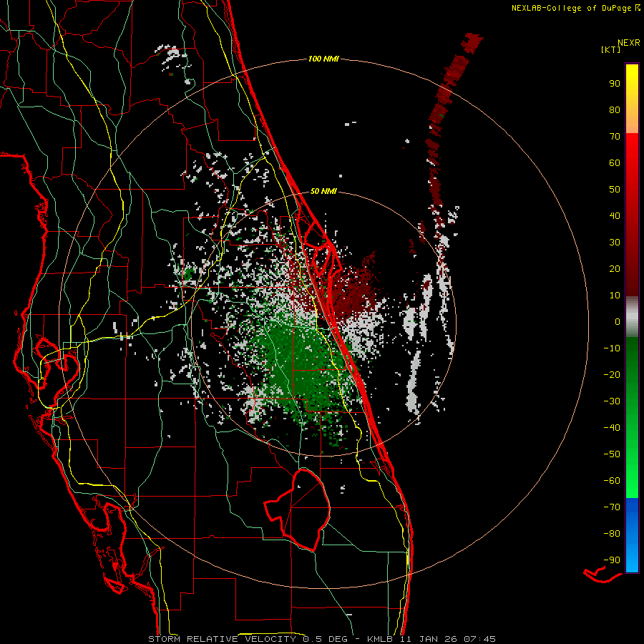Viewport: 644px width, 644px height.
Task: Click the gray zero segment of the color bar
Action: click(632, 317)
